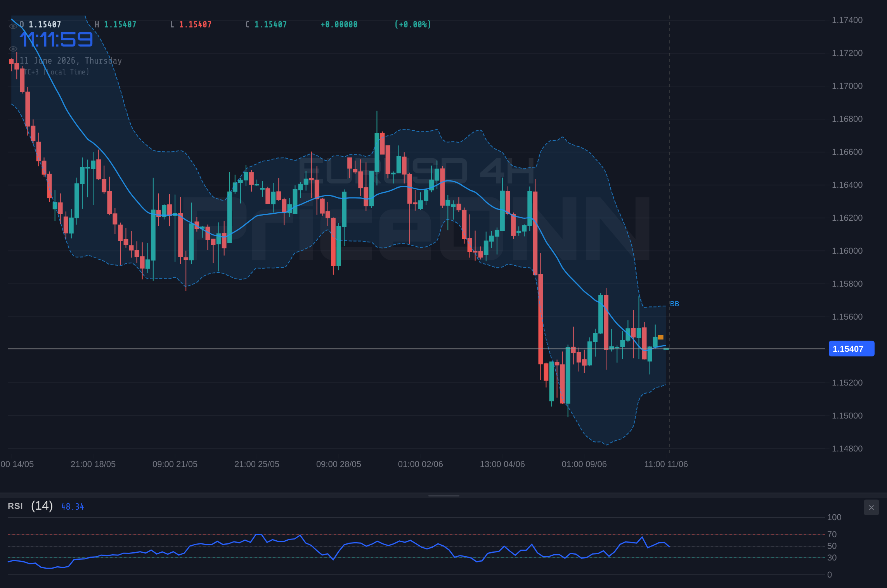Click the 13:00 04/06 time axis label
The image size is (887, 588).
coord(502,464)
